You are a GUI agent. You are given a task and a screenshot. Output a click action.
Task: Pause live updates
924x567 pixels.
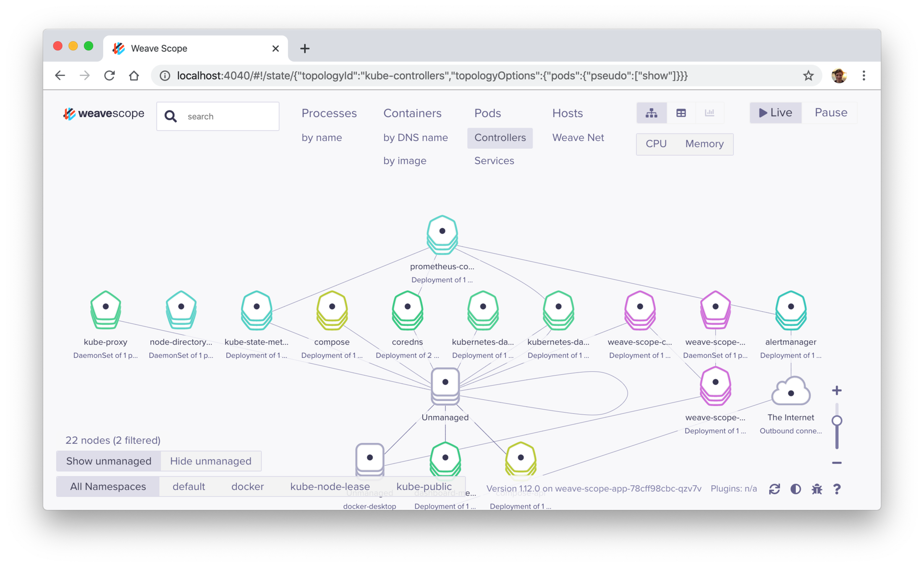click(x=830, y=113)
